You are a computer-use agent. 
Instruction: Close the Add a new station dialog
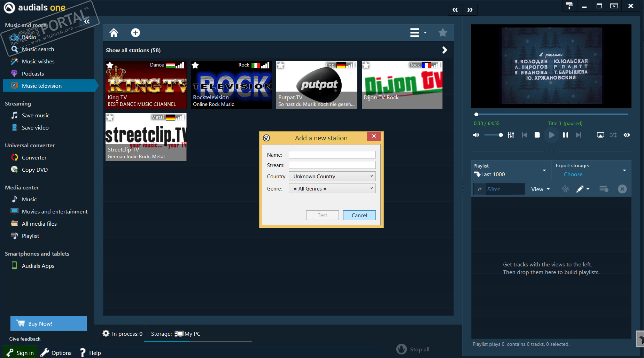point(374,136)
